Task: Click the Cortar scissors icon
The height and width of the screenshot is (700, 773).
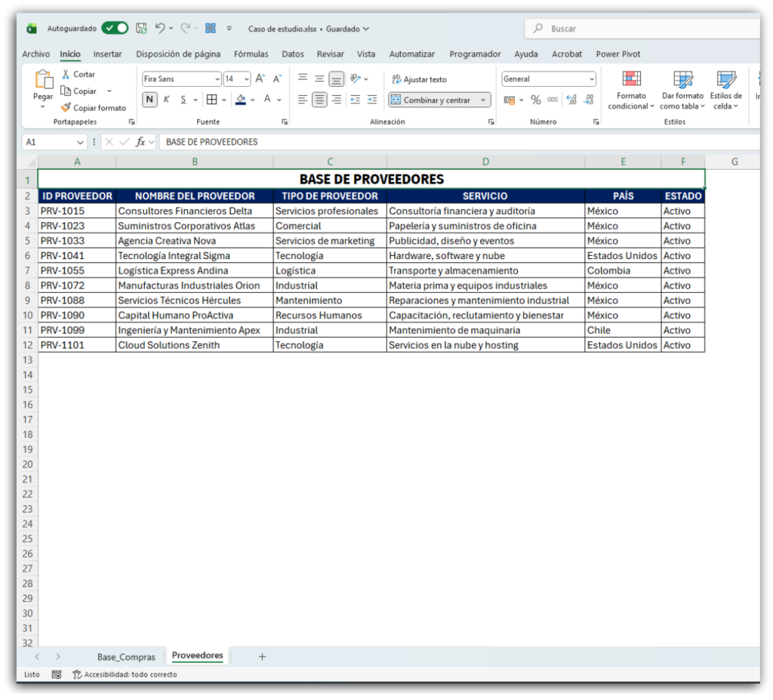Action: point(66,74)
